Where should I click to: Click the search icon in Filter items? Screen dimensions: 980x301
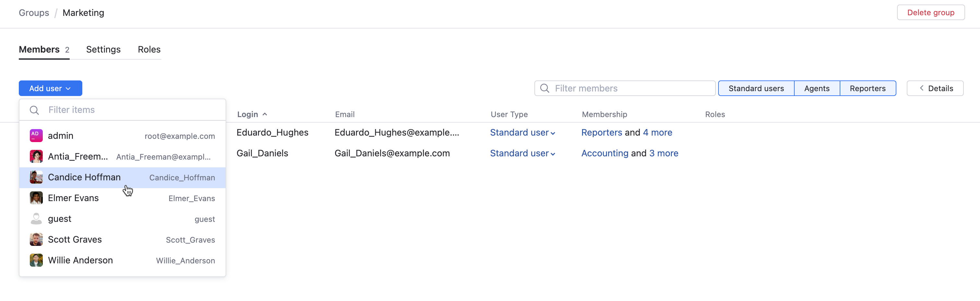(x=34, y=110)
